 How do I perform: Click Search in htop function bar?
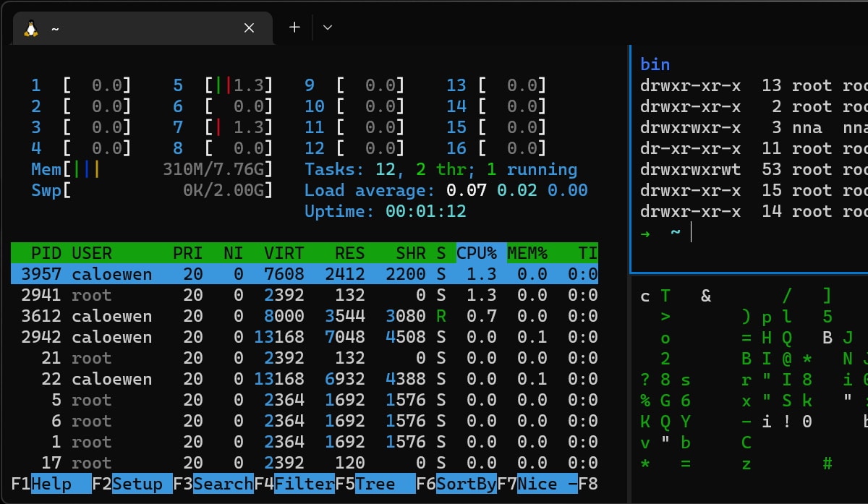(x=223, y=484)
